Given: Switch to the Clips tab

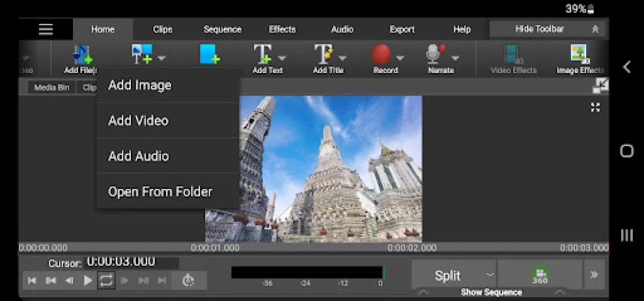Looking at the screenshot, I should tap(162, 29).
